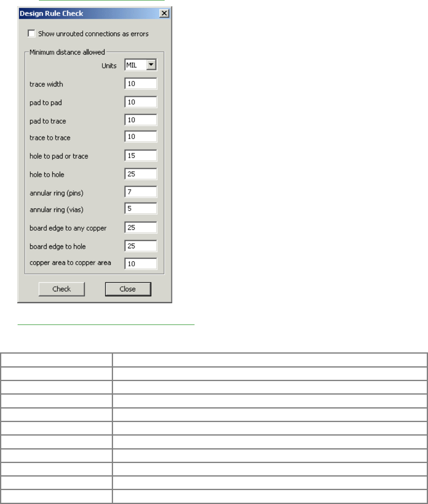Click the annular ring (vias) field
Screen dimensions: 428x504
[x=141, y=209]
